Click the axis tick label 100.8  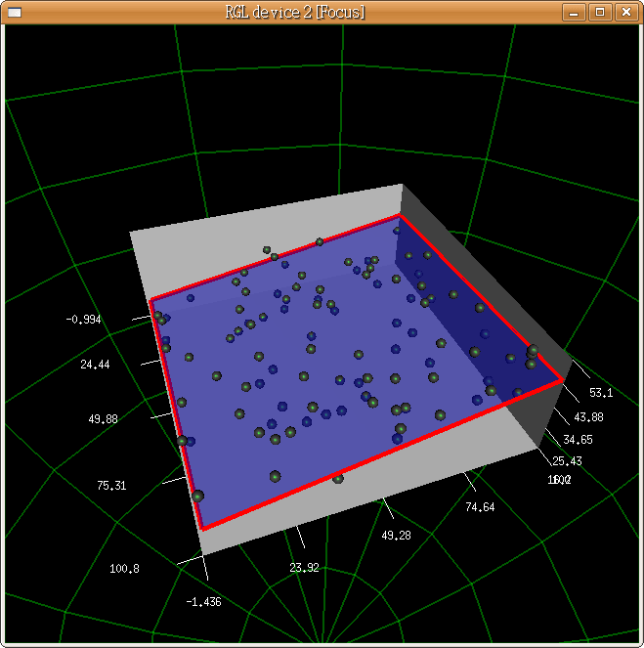[x=124, y=568]
